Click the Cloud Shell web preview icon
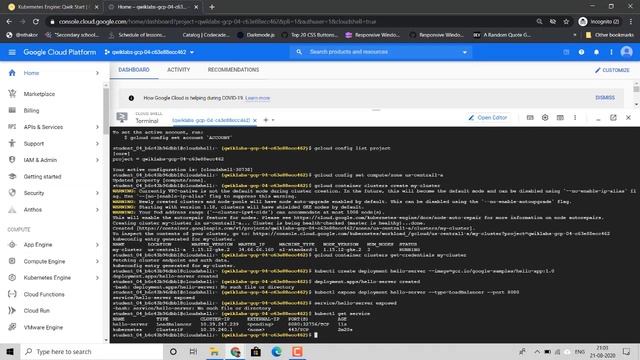The height and width of the screenshot is (360, 640). click(x=560, y=118)
